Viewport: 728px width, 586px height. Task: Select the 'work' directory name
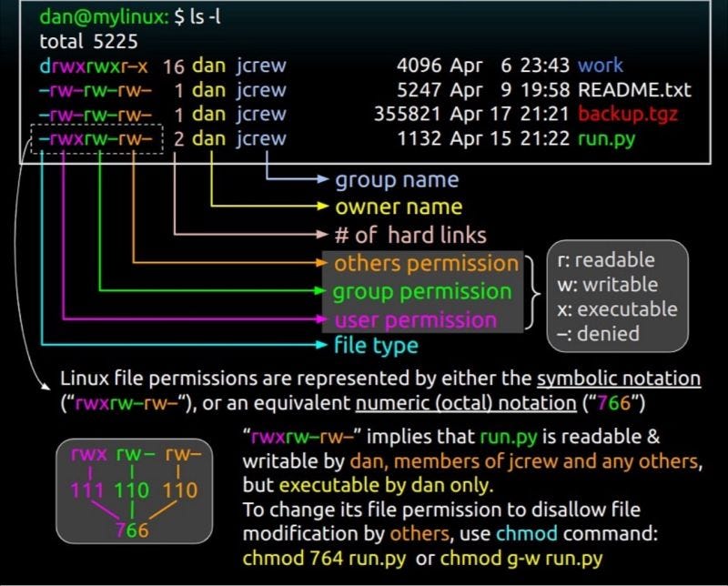coord(601,66)
